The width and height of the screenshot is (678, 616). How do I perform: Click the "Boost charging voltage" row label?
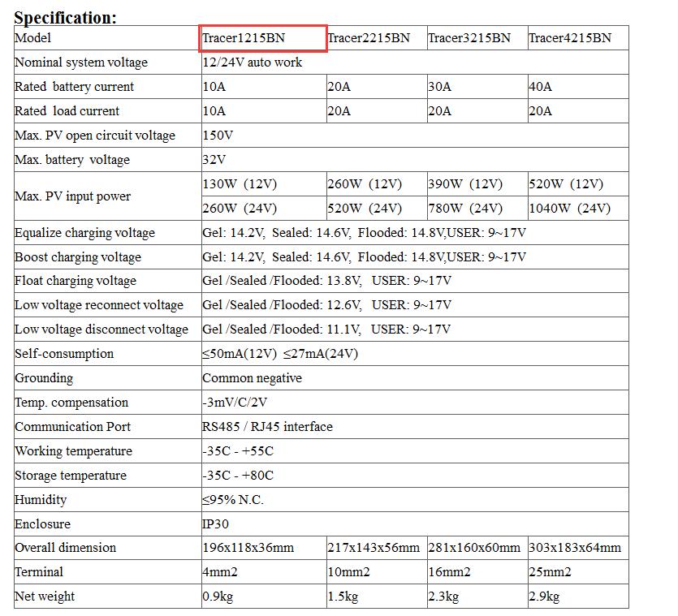click(x=78, y=257)
